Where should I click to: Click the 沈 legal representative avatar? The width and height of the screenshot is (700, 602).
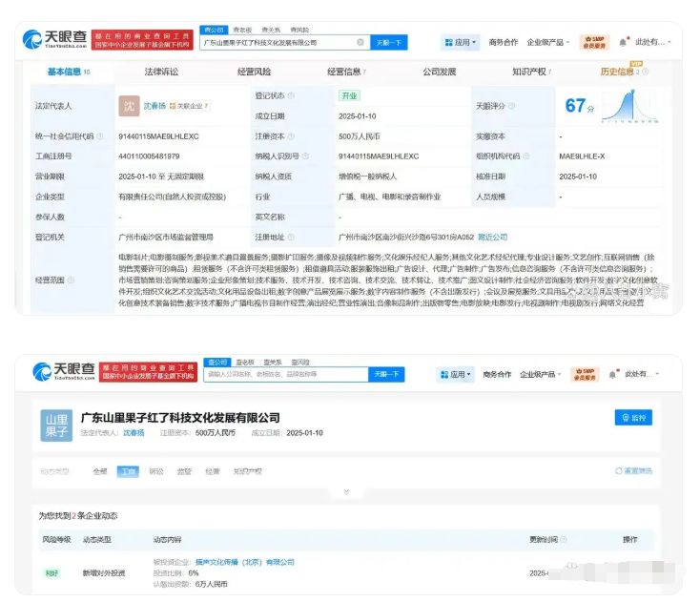click(x=129, y=106)
